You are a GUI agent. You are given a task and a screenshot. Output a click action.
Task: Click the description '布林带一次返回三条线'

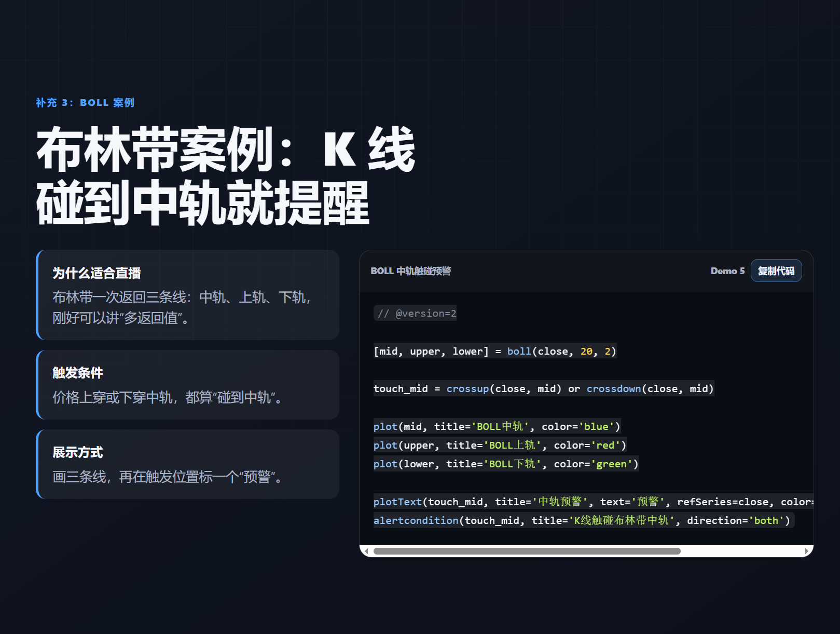pyautogui.click(x=182, y=307)
